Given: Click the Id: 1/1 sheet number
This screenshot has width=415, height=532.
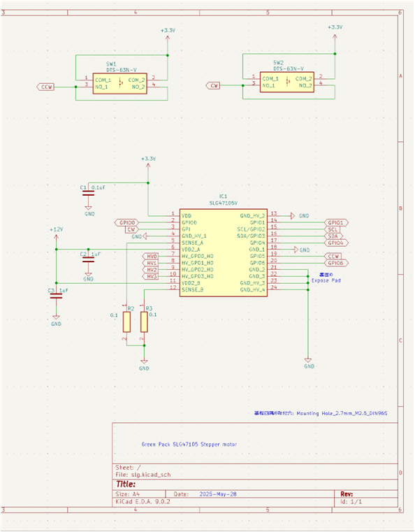Looking at the screenshot, I should point(351,502).
